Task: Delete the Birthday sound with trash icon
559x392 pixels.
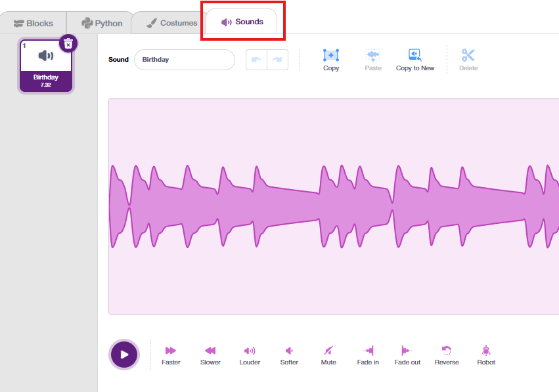Action: point(68,44)
